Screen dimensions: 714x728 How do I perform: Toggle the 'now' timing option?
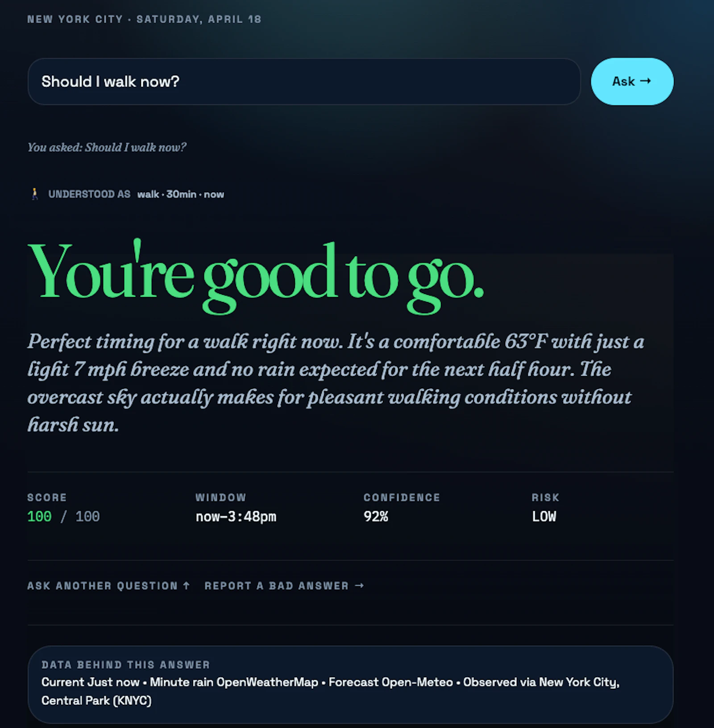(215, 194)
